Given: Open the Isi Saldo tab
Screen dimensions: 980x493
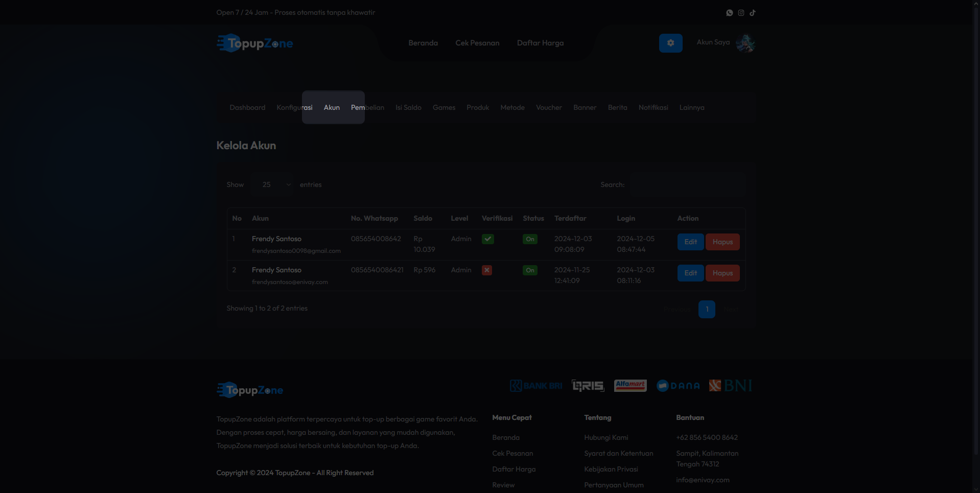Looking at the screenshot, I should (x=408, y=108).
